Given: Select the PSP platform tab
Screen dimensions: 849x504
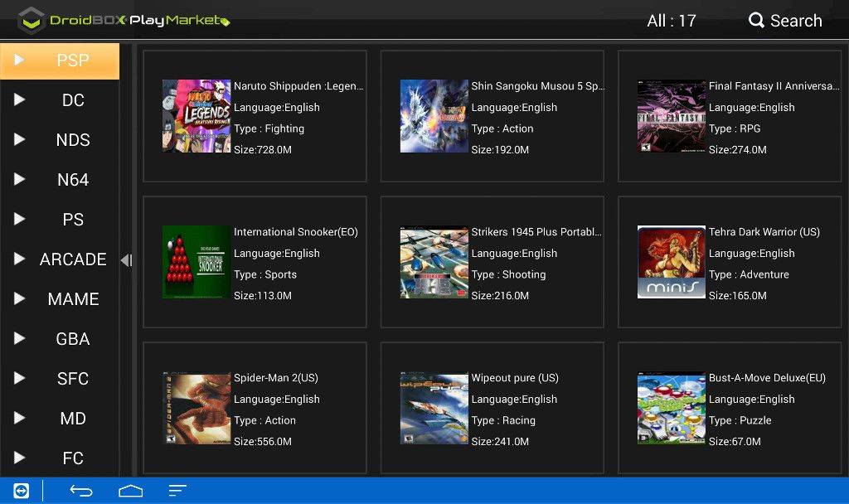Looking at the screenshot, I should pyautogui.click(x=60, y=61).
